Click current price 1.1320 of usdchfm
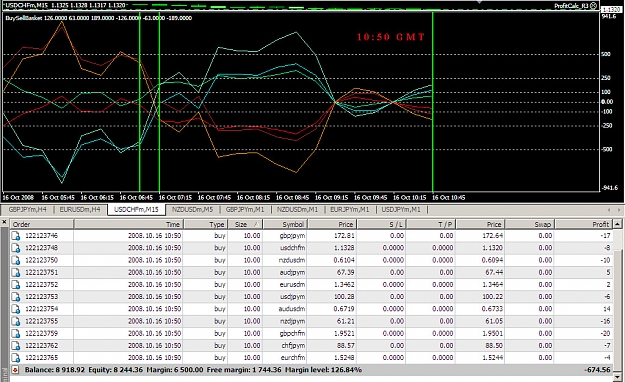This screenshot has height=382, width=625. coord(492,248)
